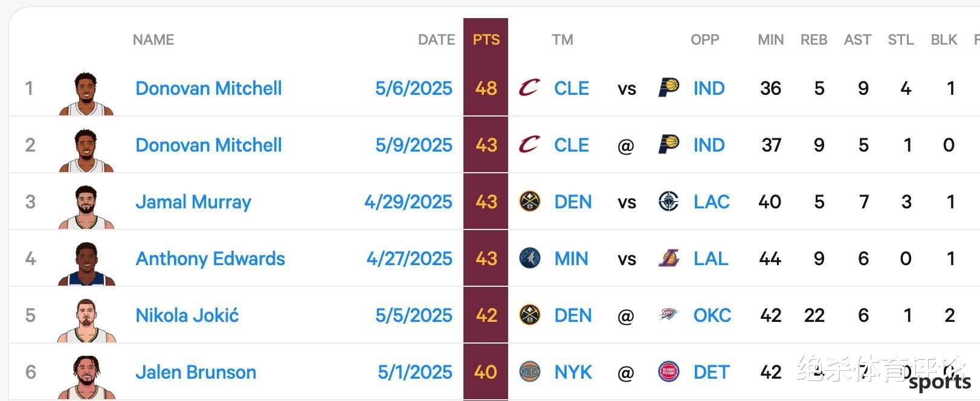Sort by the REB column header
The image size is (980, 401).
pos(814,40)
